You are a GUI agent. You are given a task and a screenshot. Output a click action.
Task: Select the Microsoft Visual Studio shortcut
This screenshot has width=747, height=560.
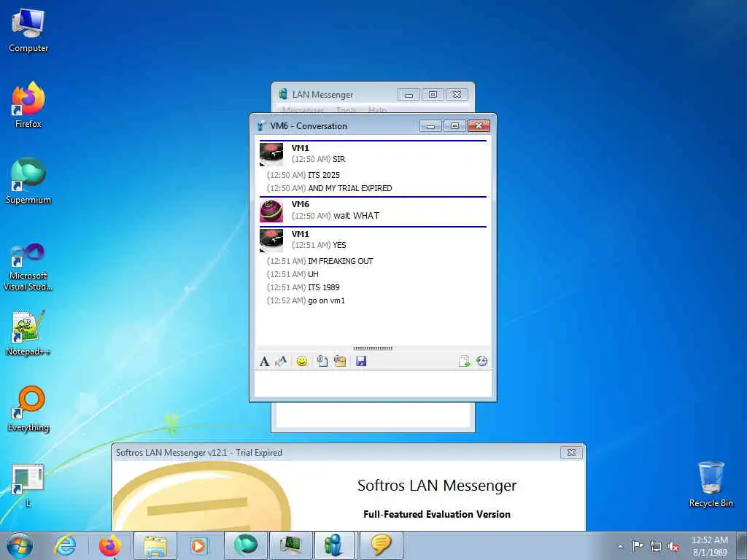(x=28, y=267)
